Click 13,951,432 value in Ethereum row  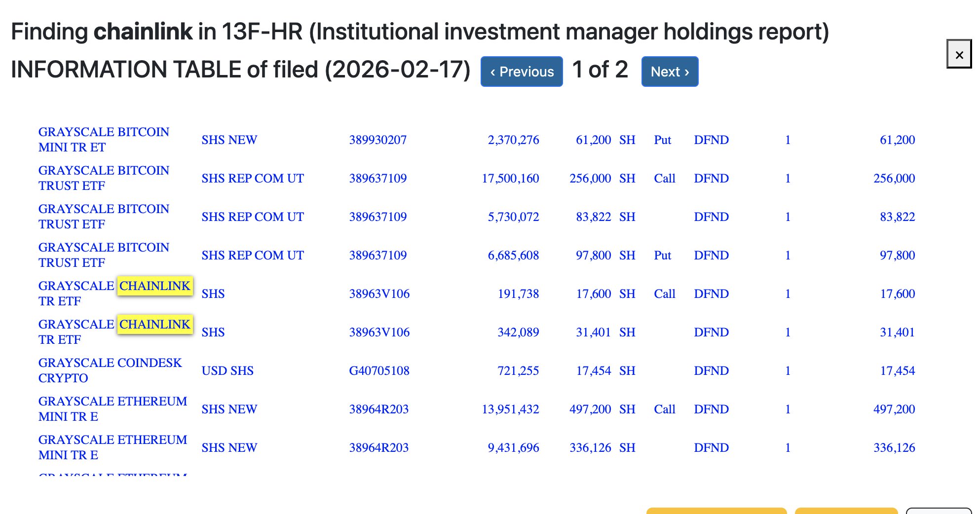(x=510, y=409)
